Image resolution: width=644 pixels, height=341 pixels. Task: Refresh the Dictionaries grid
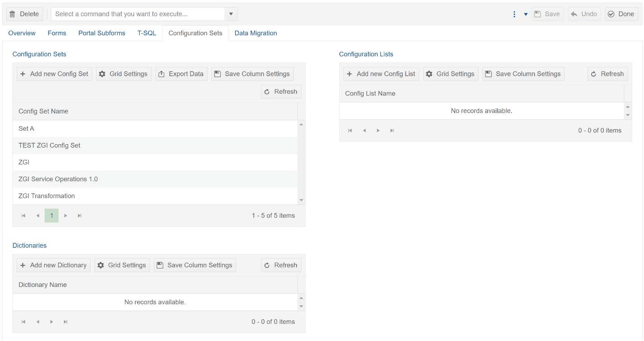(x=281, y=265)
